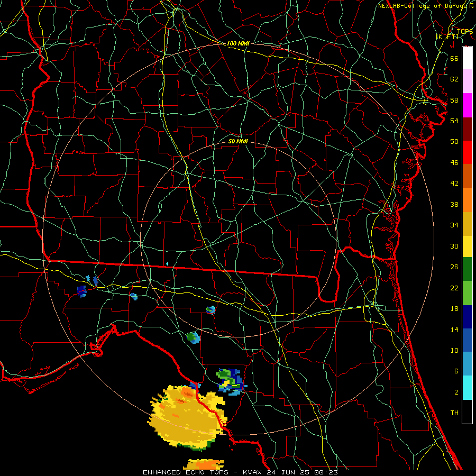The height and width of the screenshot is (476, 476).
Task: Click the 30 scale label
Action: click(x=454, y=246)
